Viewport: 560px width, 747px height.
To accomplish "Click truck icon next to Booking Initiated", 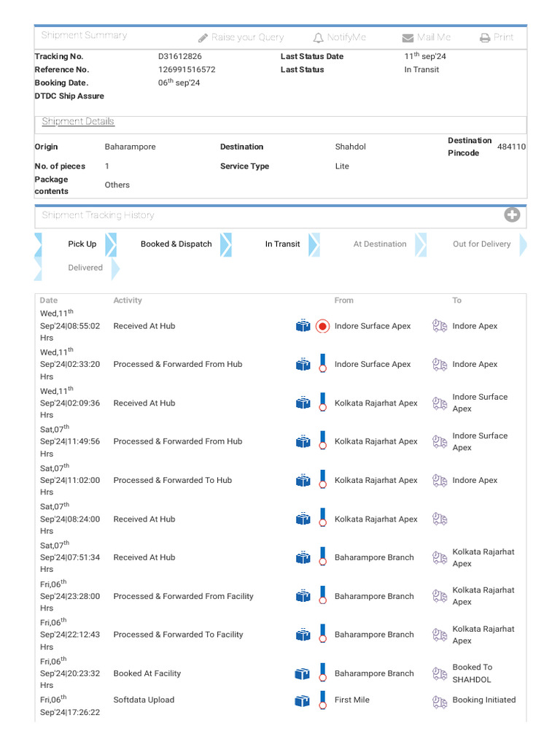I will 439,700.
